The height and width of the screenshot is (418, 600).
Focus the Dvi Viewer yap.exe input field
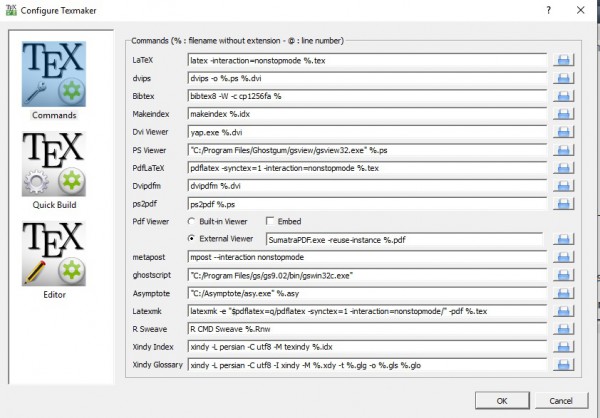point(366,132)
